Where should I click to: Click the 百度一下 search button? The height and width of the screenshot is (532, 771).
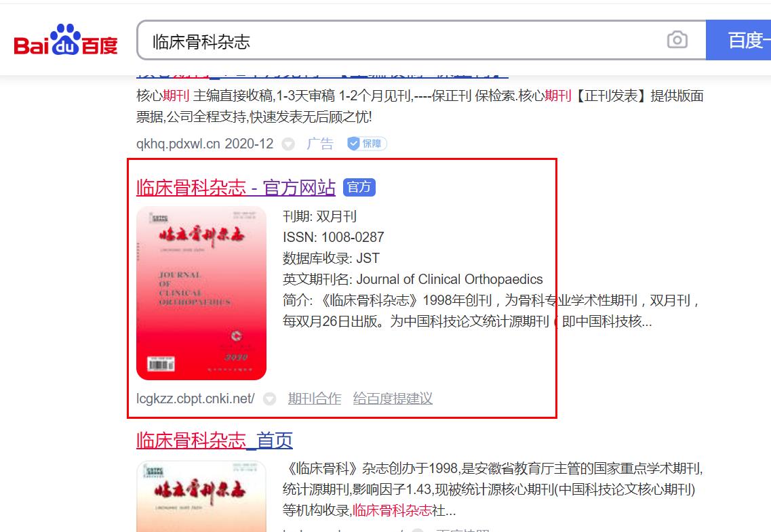click(738, 40)
